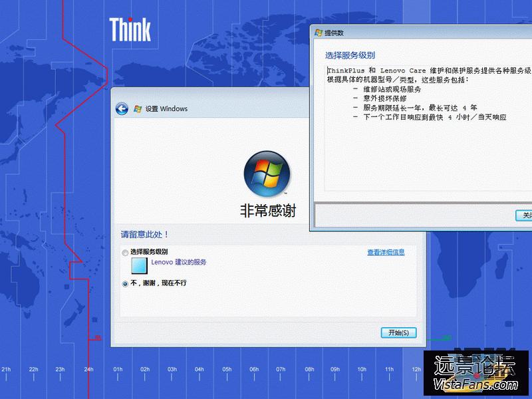Click the Lenovo recommended service thumbnail image
The width and height of the screenshot is (532, 399).
click(140, 265)
